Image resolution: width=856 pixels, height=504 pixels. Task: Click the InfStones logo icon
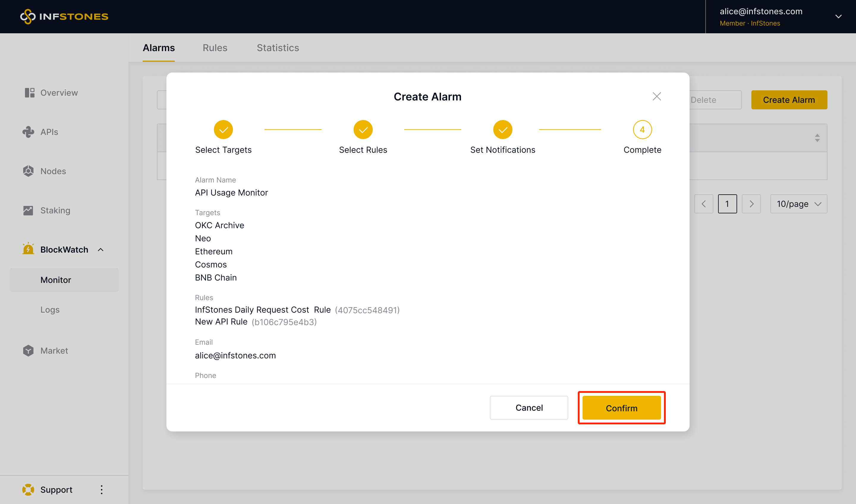[x=28, y=16]
